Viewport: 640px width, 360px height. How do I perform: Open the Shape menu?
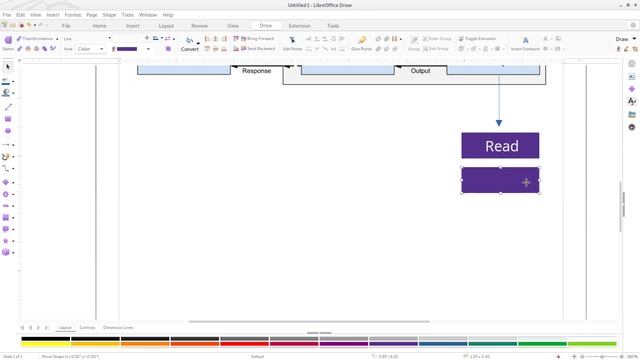coord(109,15)
